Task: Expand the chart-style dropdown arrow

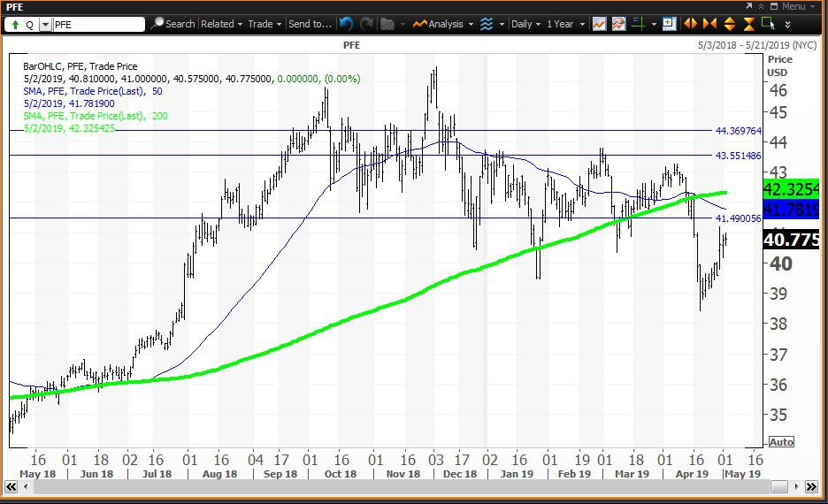Action: coord(502,24)
